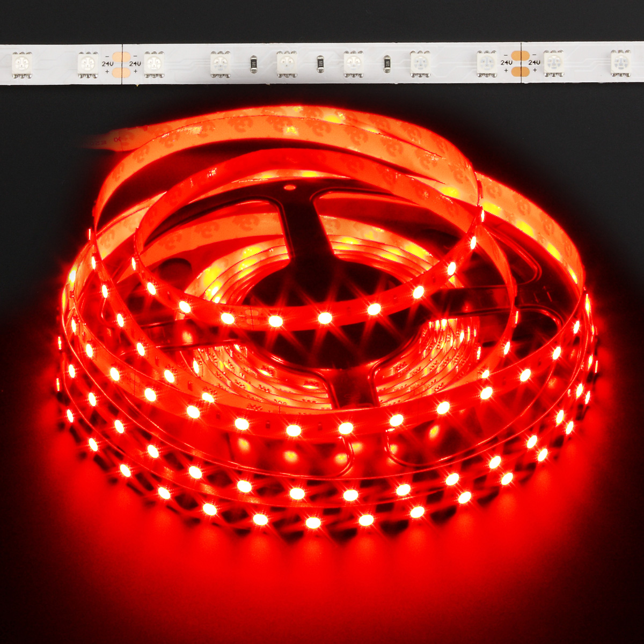Viewport: 644px width, 644px height.
Task: Select the LED right of the right cut mark
Action: click(x=554, y=64)
